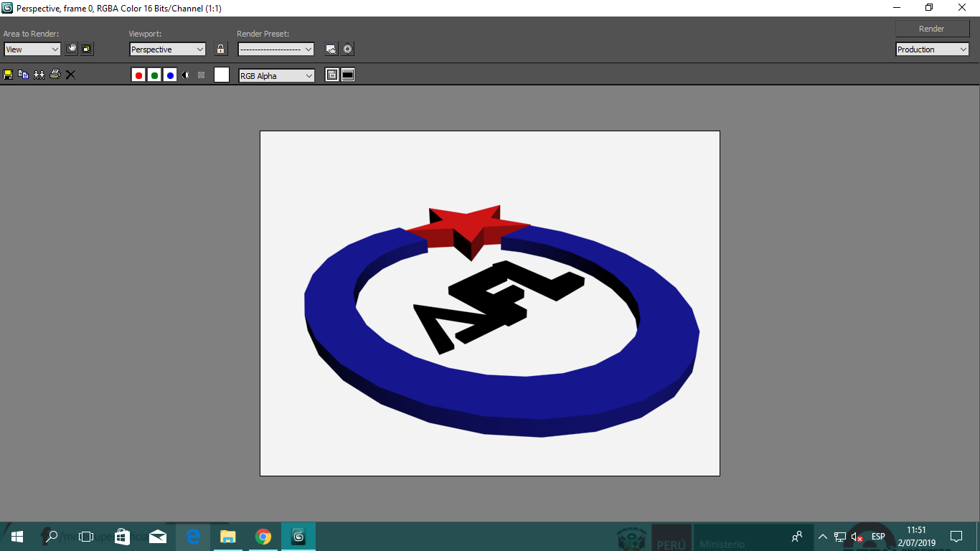Open Windows search from taskbar
The height and width of the screenshot is (551, 980).
tap(52, 537)
